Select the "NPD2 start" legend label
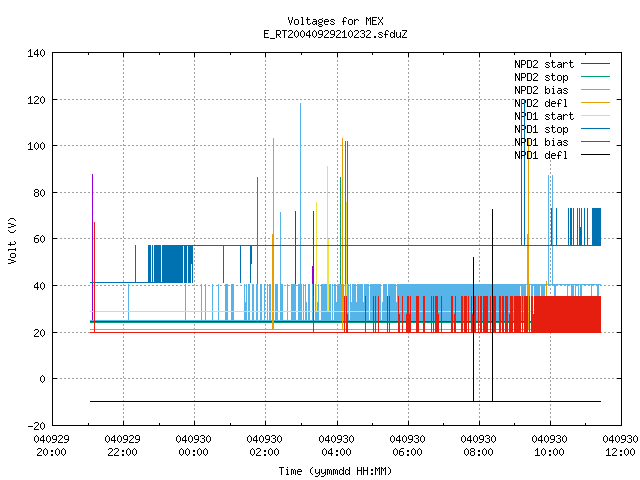The image size is (640, 480). click(x=544, y=64)
